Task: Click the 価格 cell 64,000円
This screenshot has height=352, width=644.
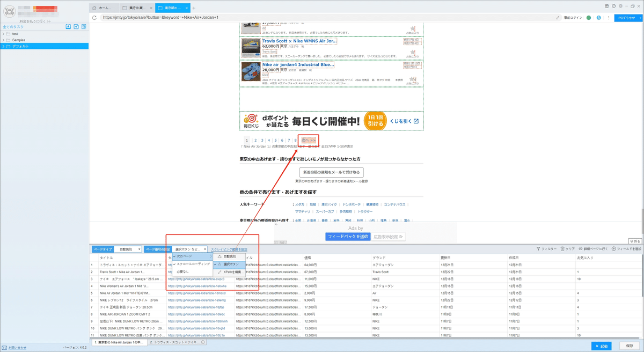Action: click(310, 265)
